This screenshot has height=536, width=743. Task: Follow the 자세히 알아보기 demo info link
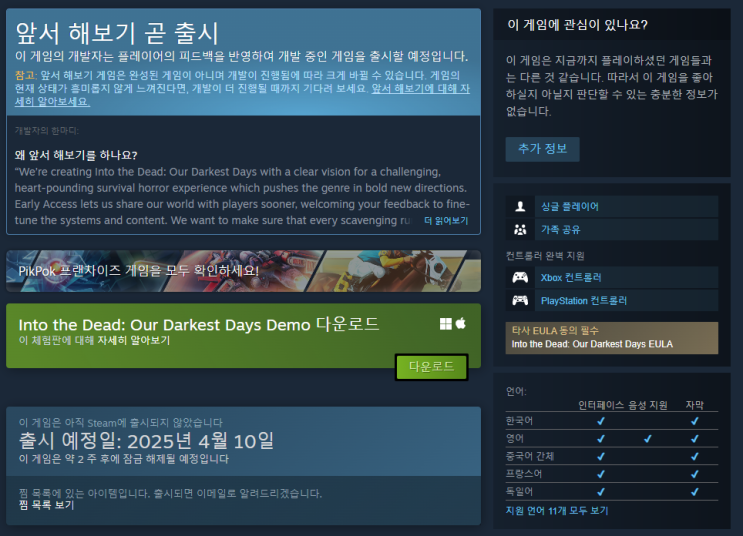(134, 340)
